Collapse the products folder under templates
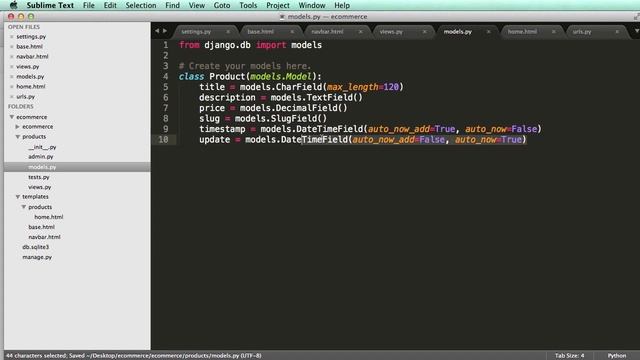Image resolution: width=640 pixels, height=360 pixels. [x=24, y=207]
